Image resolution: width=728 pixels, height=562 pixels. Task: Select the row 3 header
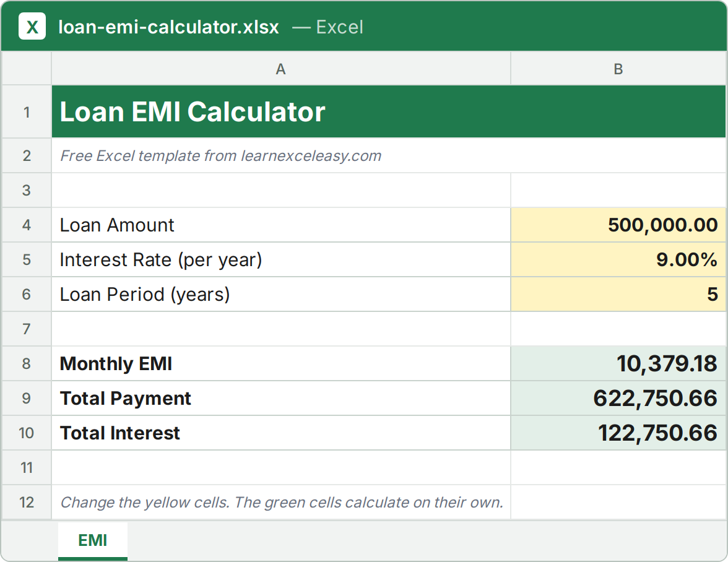click(x=27, y=190)
